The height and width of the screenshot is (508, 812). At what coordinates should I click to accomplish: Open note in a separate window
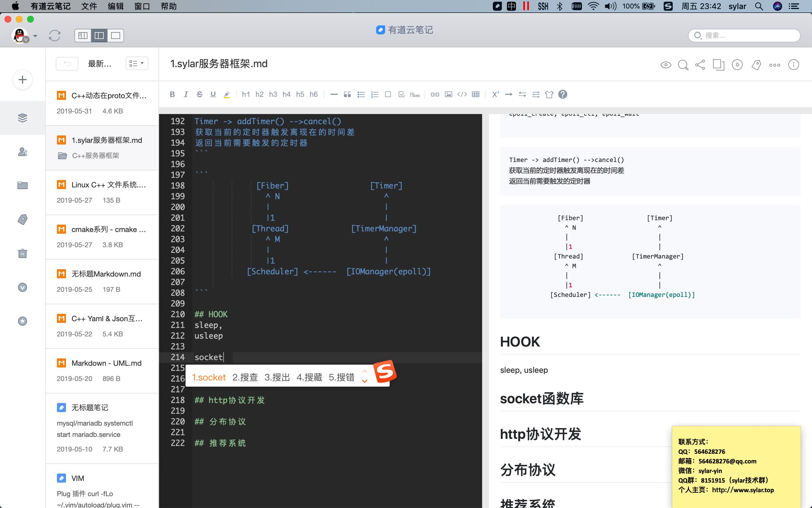[x=718, y=65]
